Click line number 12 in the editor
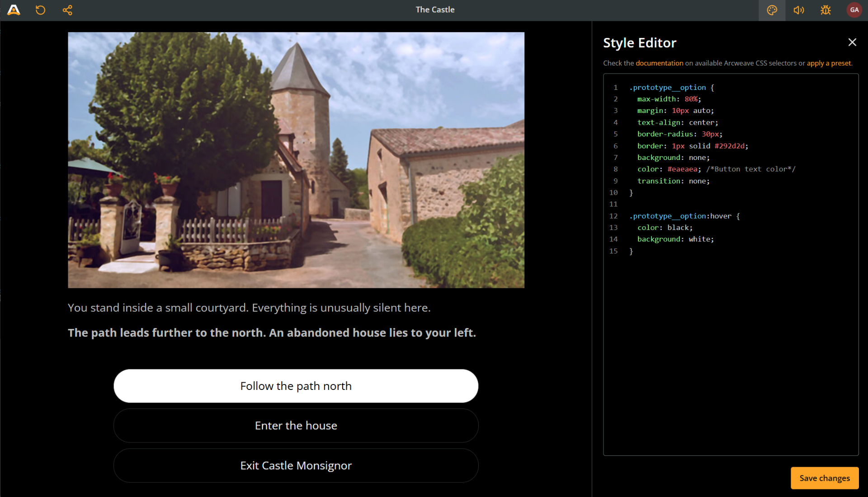 (x=613, y=216)
